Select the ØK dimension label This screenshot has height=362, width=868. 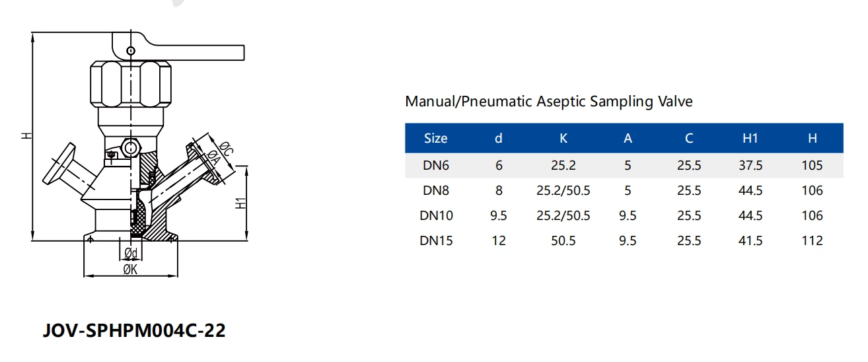pyautogui.click(x=130, y=270)
